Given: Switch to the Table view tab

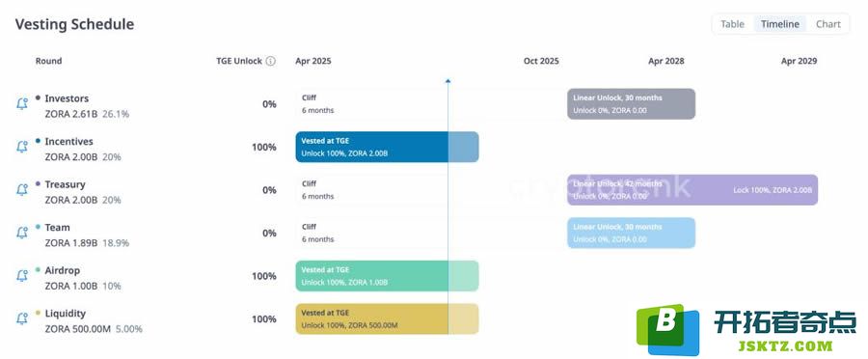Looking at the screenshot, I should point(732,24).
